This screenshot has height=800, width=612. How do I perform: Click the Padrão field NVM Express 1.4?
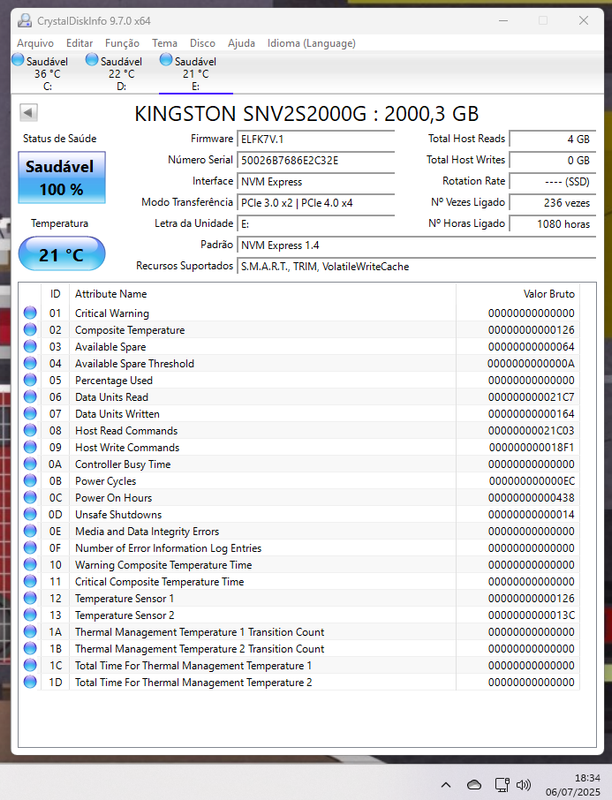[x=416, y=245]
